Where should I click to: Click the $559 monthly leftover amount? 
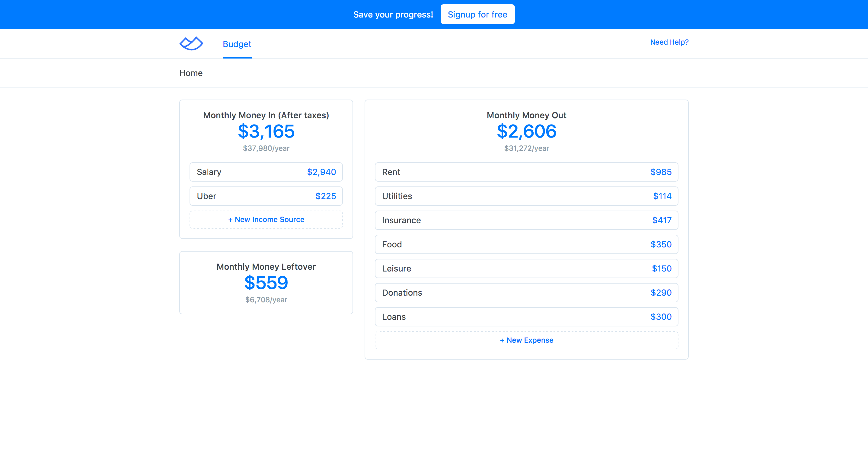pos(266,282)
